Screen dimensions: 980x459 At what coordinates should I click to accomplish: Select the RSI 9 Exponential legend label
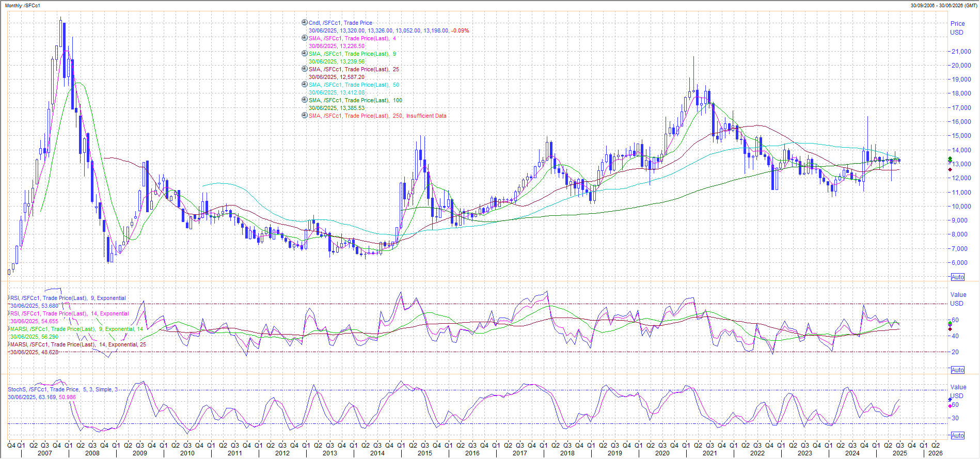click(68, 298)
